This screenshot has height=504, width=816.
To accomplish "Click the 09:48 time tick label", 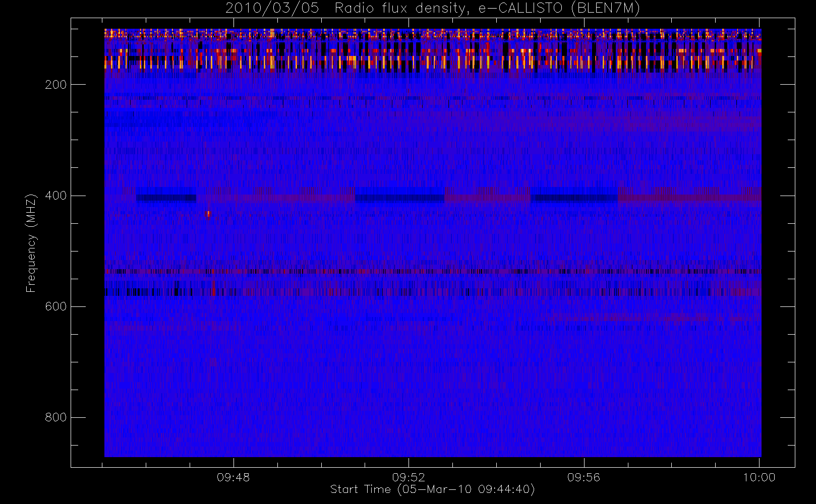I will (233, 477).
